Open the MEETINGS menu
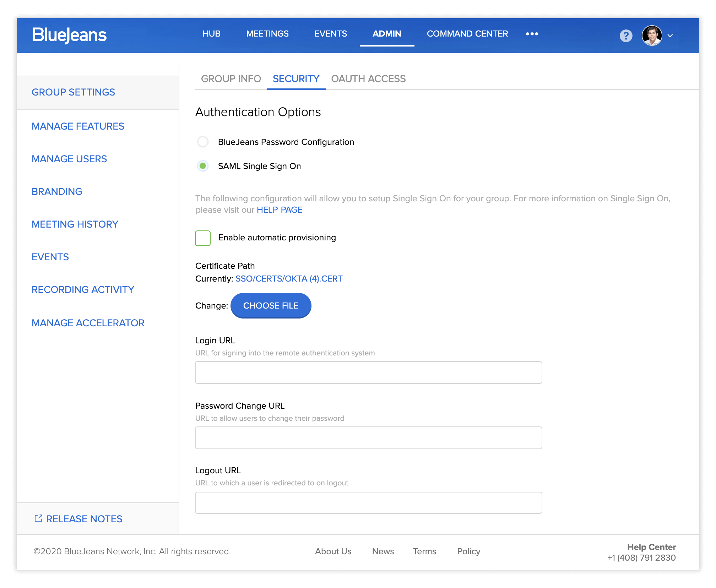716x588 pixels. tap(267, 34)
